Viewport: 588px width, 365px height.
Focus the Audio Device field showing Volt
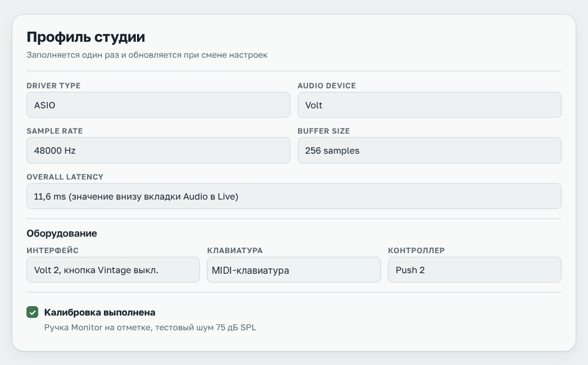click(x=429, y=105)
